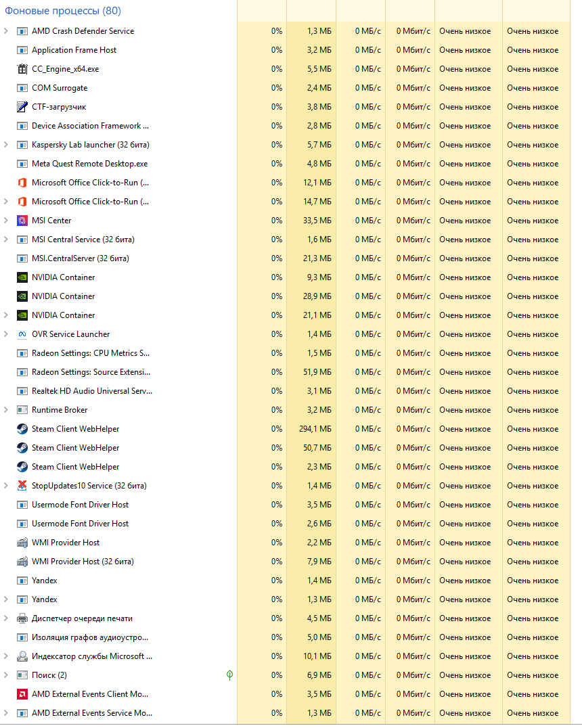Screen dimensions: 582x728
Task: Click the WMI Provider Host (32 бита) icon
Action: [x=22, y=562]
